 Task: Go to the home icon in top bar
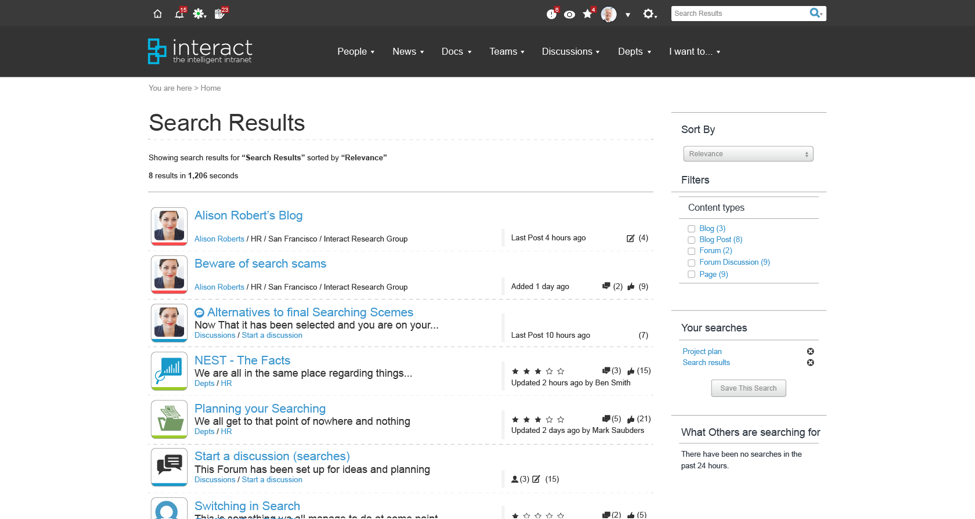(157, 14)
